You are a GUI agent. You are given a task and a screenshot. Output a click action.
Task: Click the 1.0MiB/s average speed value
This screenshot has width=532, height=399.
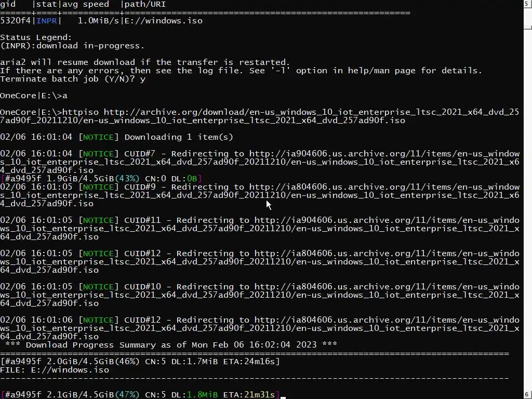click(x=98, y=21)
